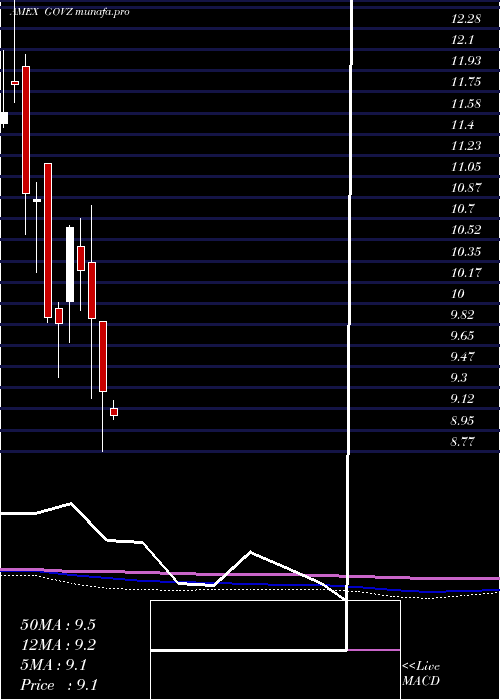This screenshot has width=500, height=700.
Task: Click the 11.23 price axis label
Action: (x=466, y=146)
